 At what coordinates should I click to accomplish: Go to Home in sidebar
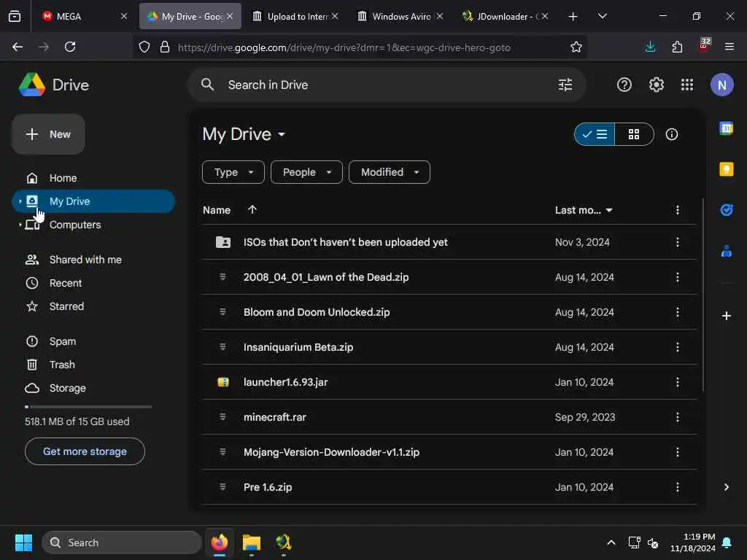point(93,178)
